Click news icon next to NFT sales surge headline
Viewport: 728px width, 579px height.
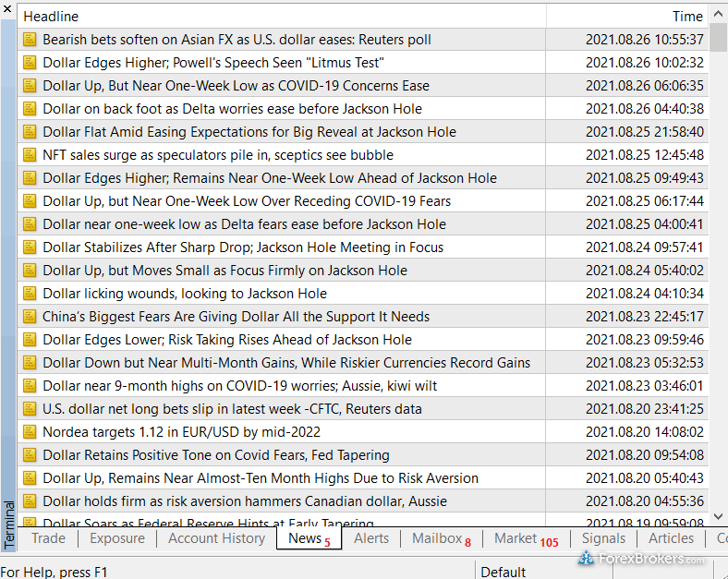(30, 155)
